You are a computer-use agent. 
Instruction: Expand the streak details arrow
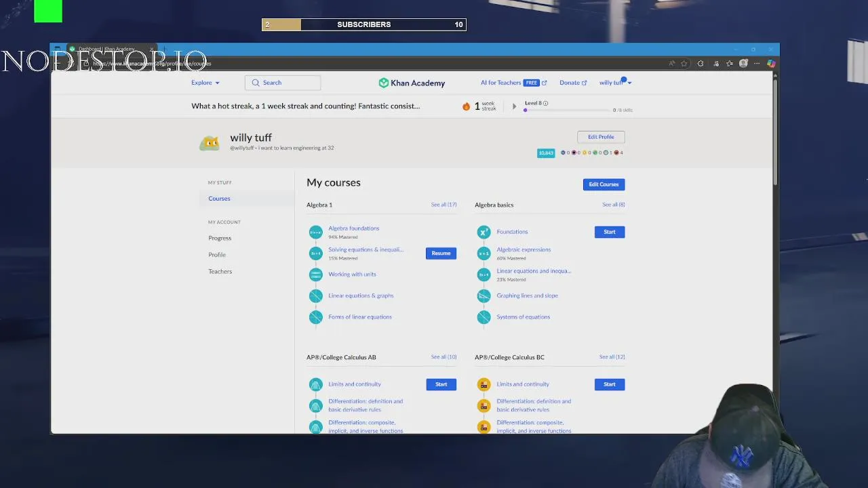(x=514, y=106)
